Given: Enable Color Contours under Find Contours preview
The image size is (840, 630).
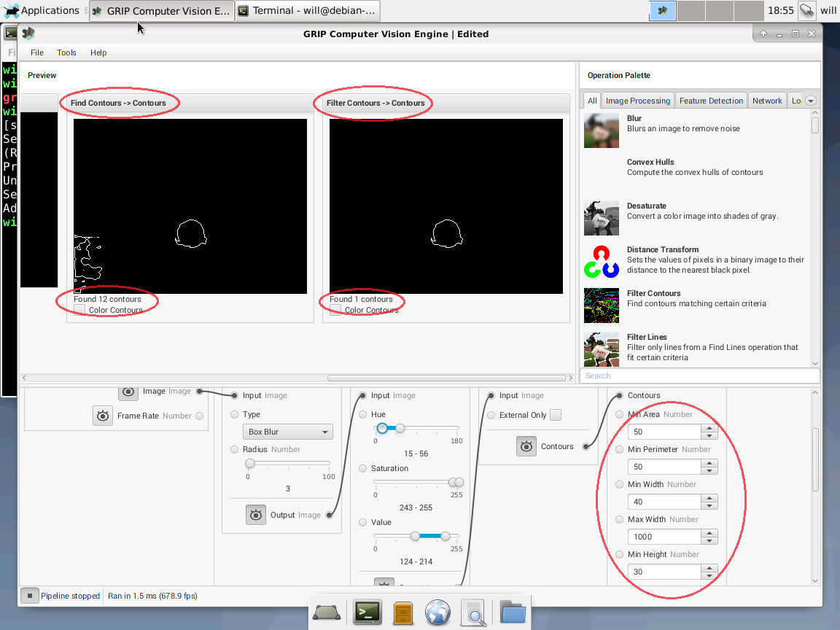Looking at the screenshot, I should click(x=79, y=310).
